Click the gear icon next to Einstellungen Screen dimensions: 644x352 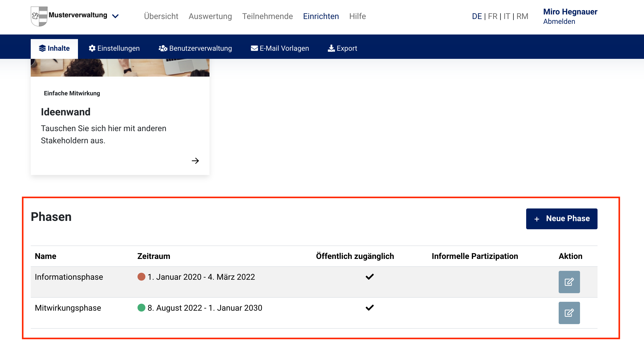[92, 48]
